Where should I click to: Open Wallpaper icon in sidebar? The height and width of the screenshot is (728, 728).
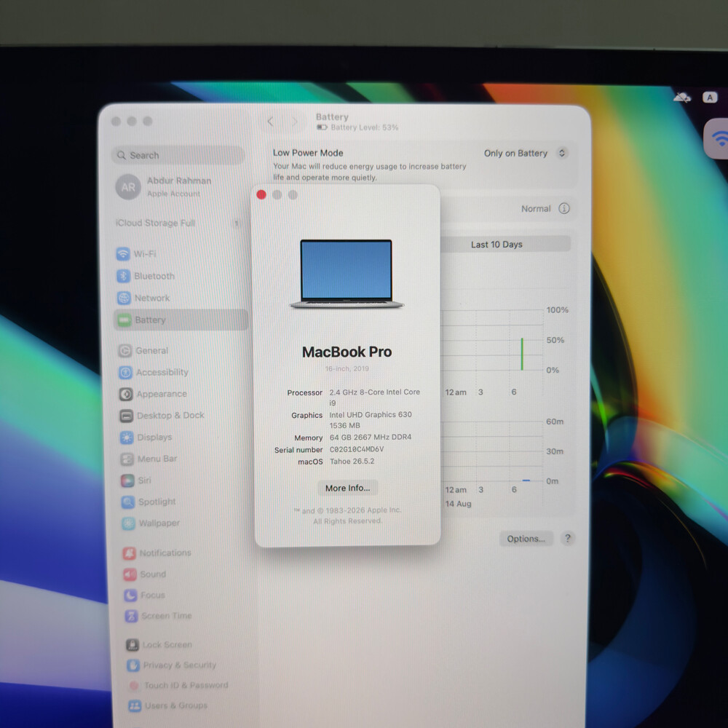tap(129, 523)
